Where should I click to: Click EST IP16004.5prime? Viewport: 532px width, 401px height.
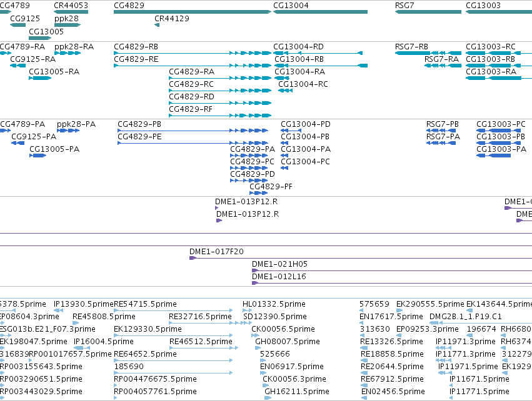tap(82, 348)
